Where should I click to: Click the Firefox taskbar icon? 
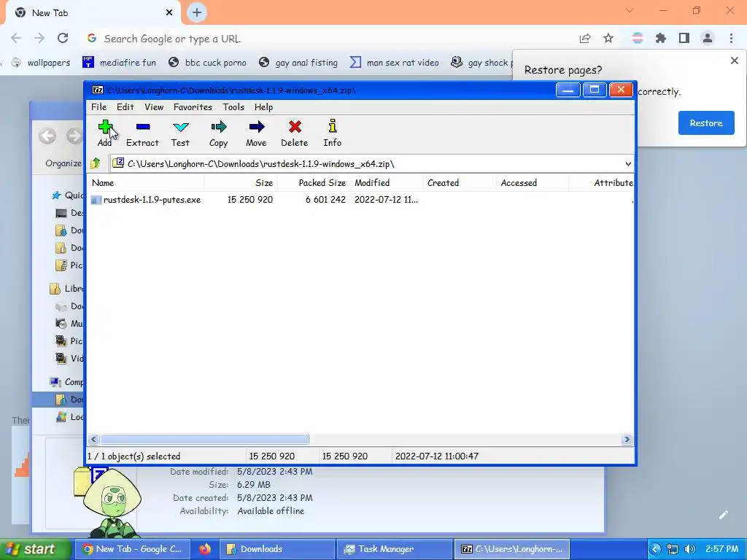(x=205, y=549)
